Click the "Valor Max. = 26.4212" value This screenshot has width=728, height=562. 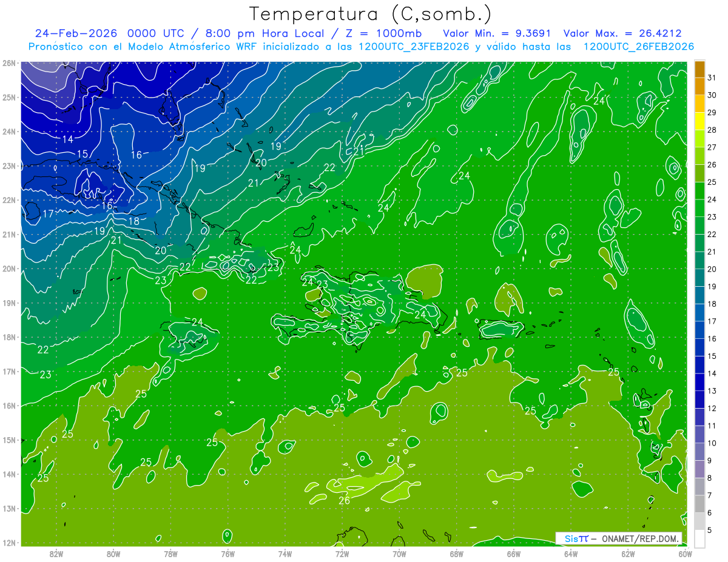tap(624, 33)
